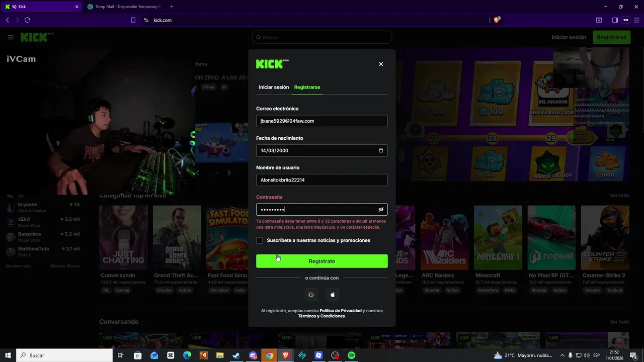Select the Registrarse tab in dialog
The height and width of the screenshot is (362, 644).
click(x=307, y=87)
